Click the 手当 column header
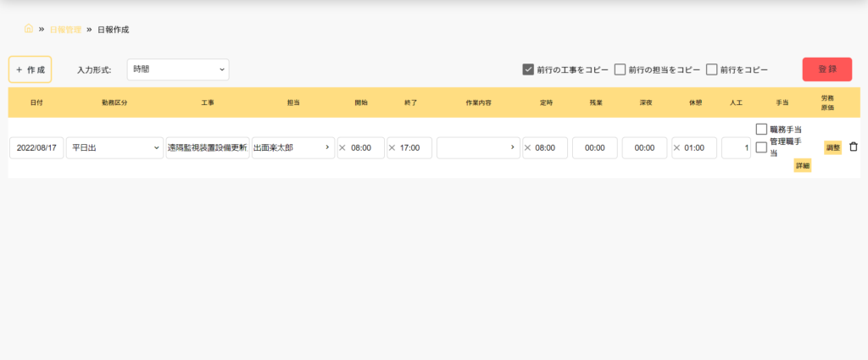This screenshot has width=868, height=360. click(782, 102)
